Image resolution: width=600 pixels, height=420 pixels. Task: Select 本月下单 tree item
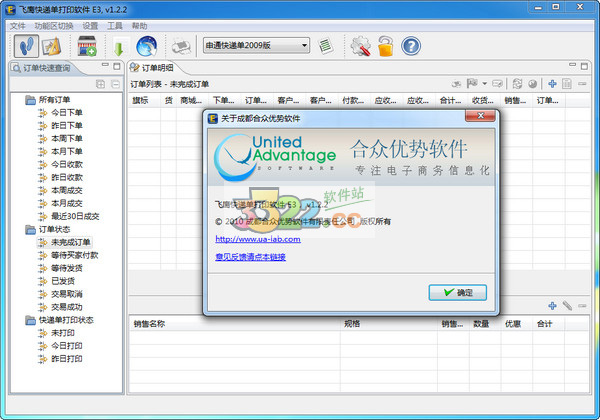click(x=60, y=151)
